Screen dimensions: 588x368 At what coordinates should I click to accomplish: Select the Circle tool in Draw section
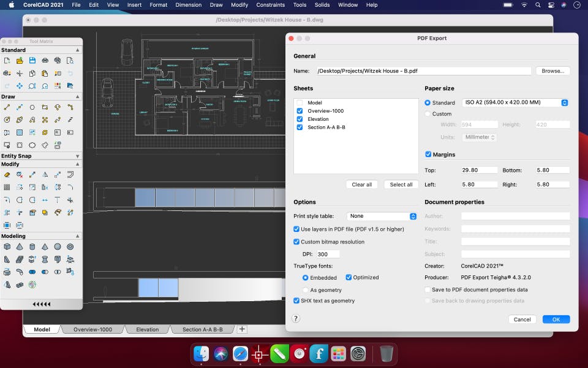(32, 107)
